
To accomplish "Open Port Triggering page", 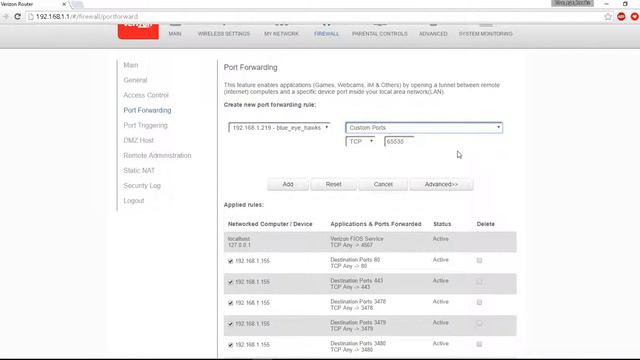I will pos(146,125).
